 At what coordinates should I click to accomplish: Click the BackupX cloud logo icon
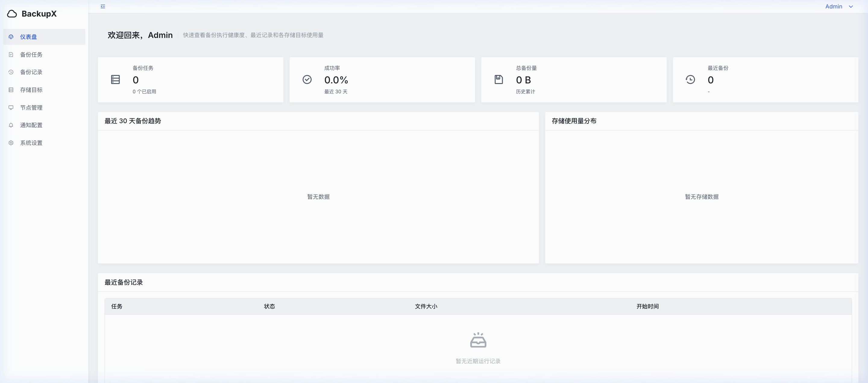point(12,14)
